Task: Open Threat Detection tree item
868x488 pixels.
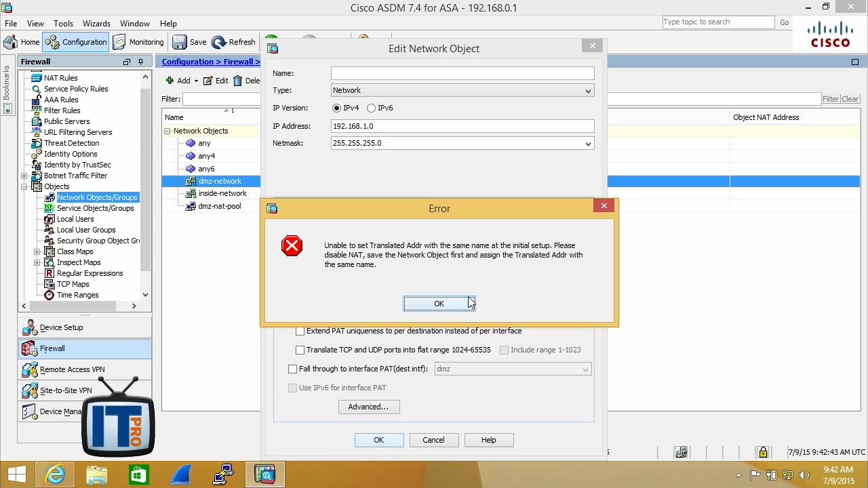Action: click(x=71, y=143)
